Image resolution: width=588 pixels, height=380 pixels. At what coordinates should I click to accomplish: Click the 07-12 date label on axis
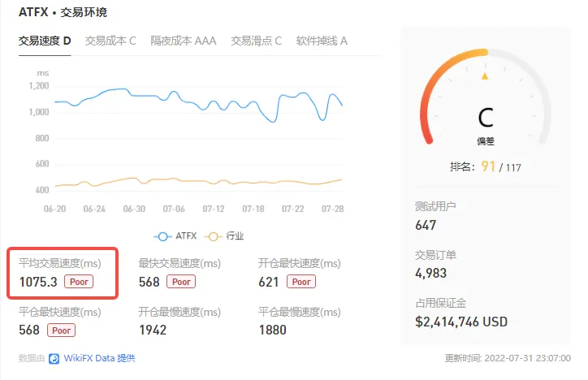tap(214, 209)
